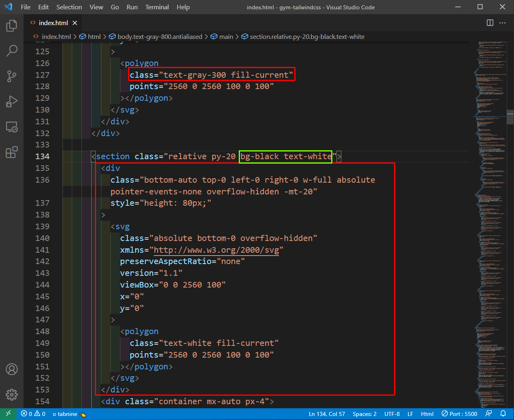Click the viewBox attribute on line 144

(x=137, y=285)
